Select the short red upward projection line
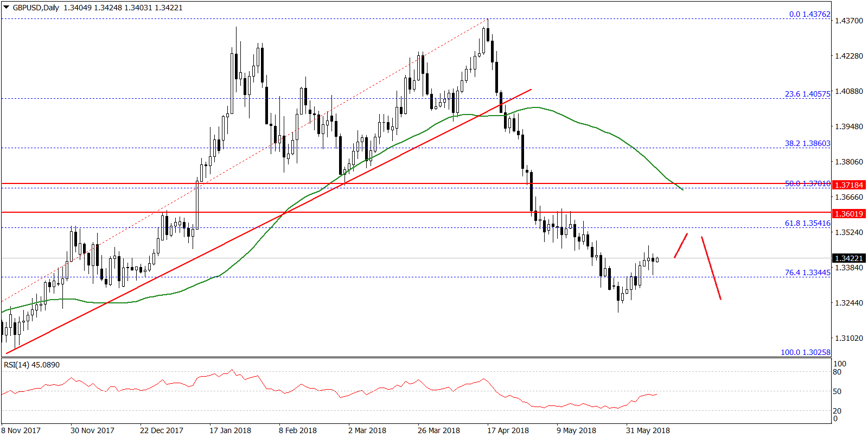Screen dimensions: 868x438 coord(681,245)
